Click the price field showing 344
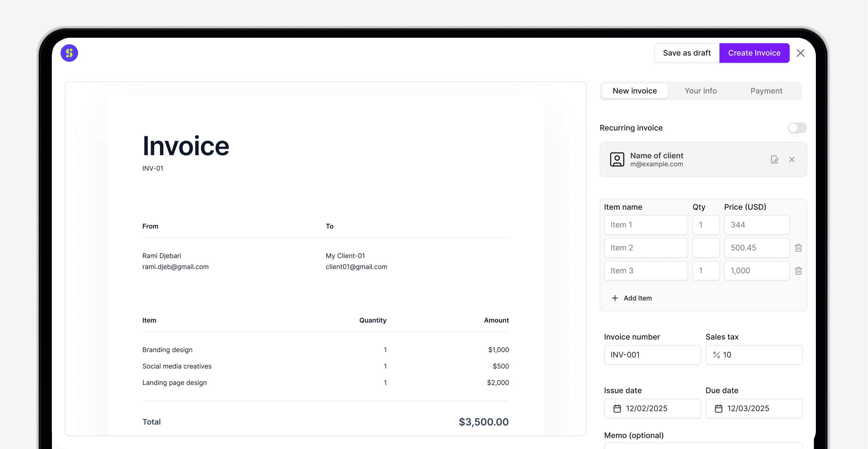Viewport: 868px width, 449px height. [x=757, y=225]
